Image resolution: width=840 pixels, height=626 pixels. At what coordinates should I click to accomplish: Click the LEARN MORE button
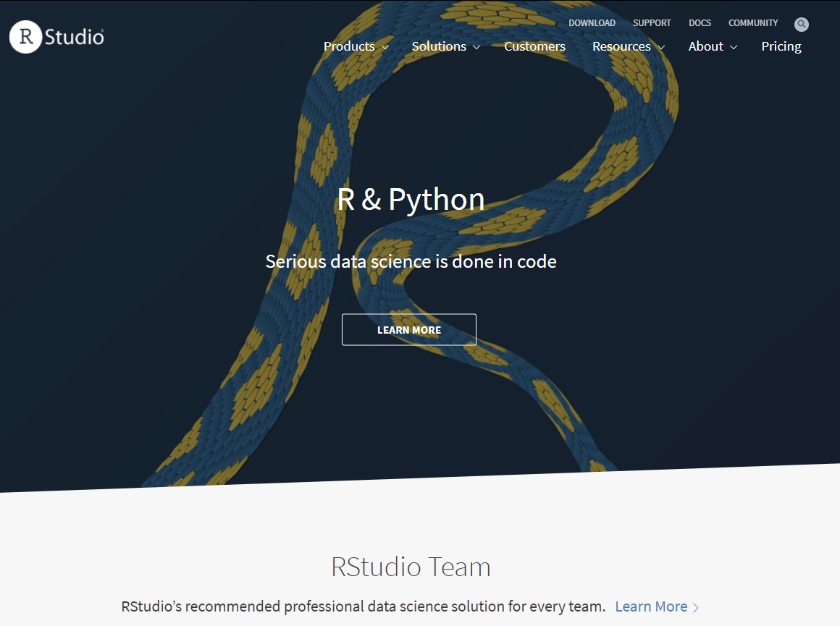coord(408,330)
